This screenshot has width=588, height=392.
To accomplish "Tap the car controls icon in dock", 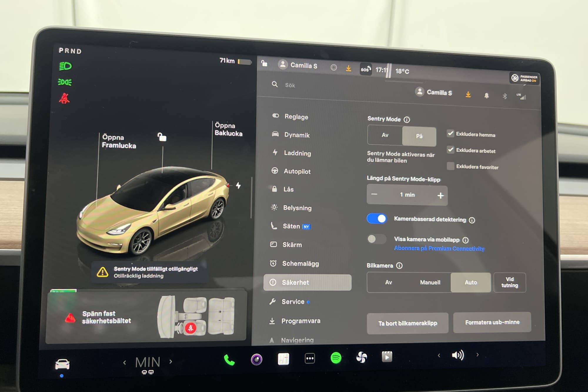I will [62, 364].
